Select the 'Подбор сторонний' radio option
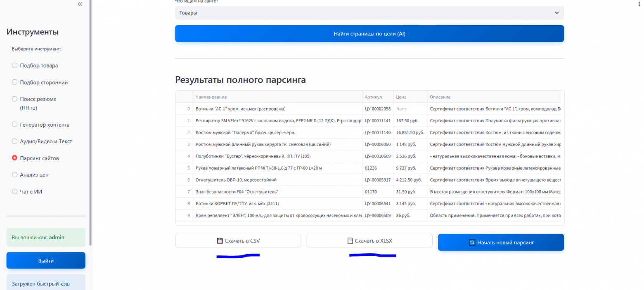The height and width of the screenshot is (290, 644). 14,82
